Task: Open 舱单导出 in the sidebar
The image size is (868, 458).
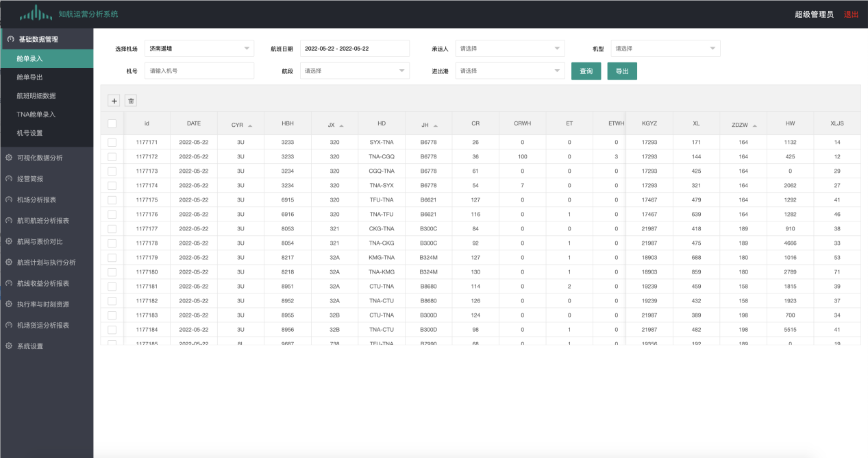Action: click(x=29, y=77)
